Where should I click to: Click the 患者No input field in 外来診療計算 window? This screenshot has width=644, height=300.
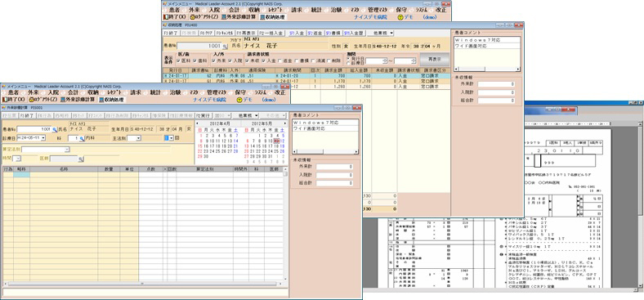pos(34,129)
